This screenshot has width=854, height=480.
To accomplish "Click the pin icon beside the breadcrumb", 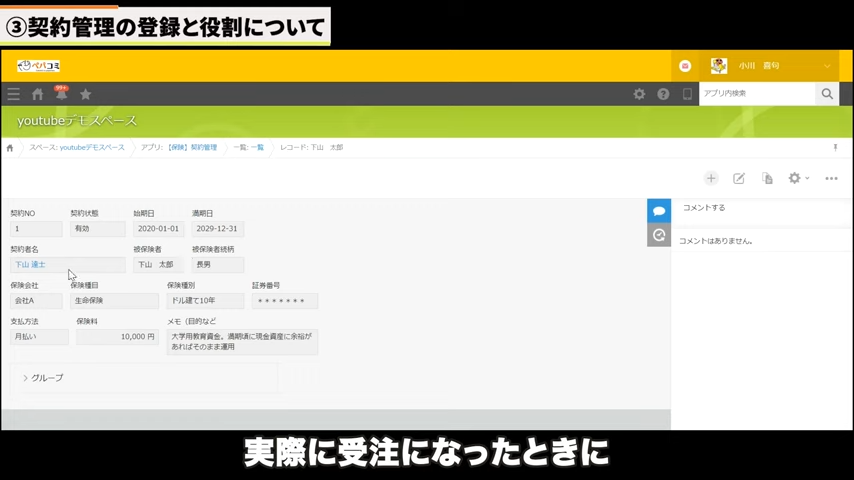I will [x=835, y=148].
